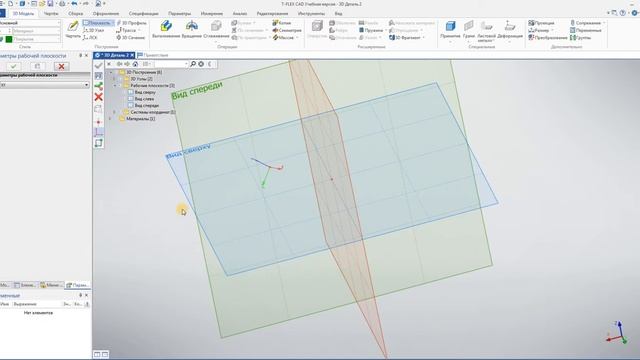Open the Сборка ribbon tab
This screenshot has height=360, width=640.
tap(76, 13)
